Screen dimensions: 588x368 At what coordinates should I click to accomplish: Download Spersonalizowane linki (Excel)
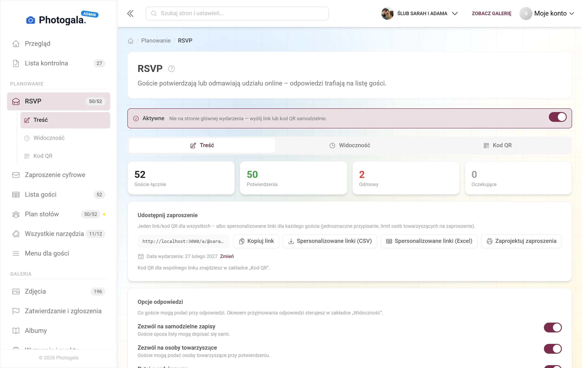(x=429, y=241)
